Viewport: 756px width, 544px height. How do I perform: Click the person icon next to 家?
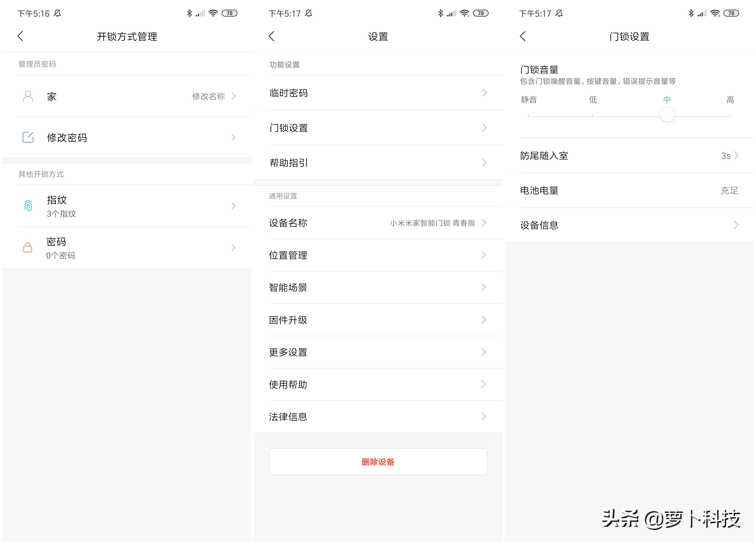click(x=28, y=96)
